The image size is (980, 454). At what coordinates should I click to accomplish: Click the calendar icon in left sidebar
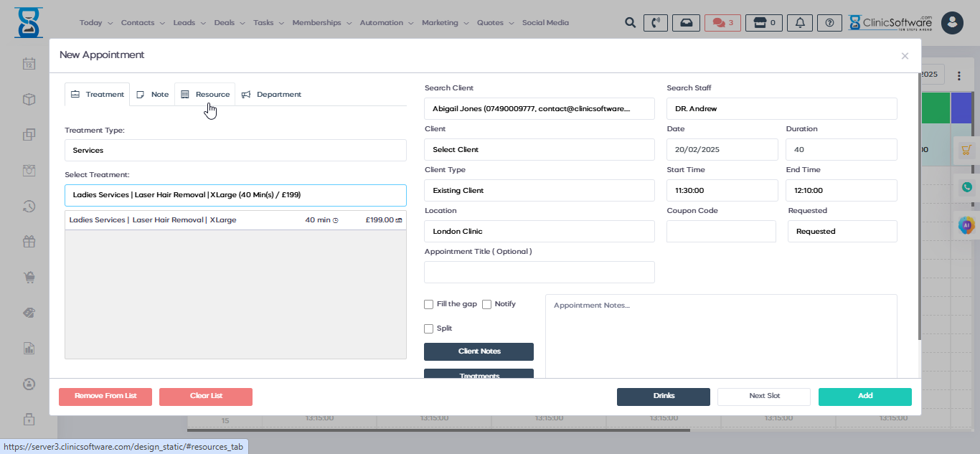29,64
